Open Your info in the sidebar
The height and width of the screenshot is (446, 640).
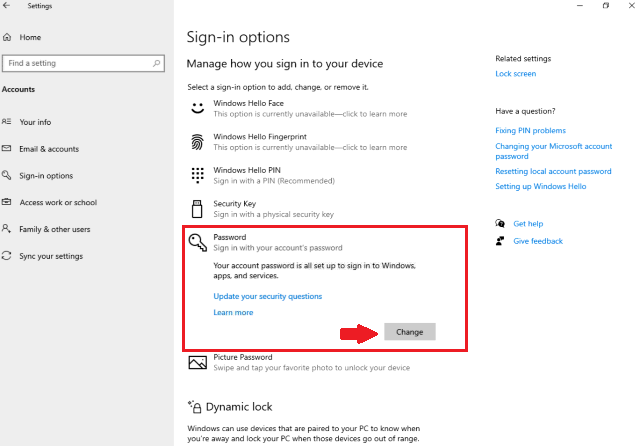pos(35,122)
